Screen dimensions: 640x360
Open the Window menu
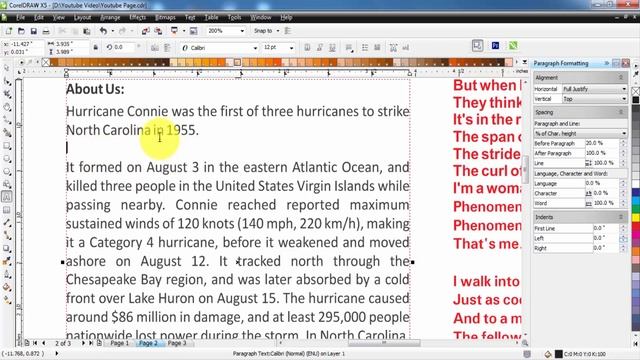260,18
